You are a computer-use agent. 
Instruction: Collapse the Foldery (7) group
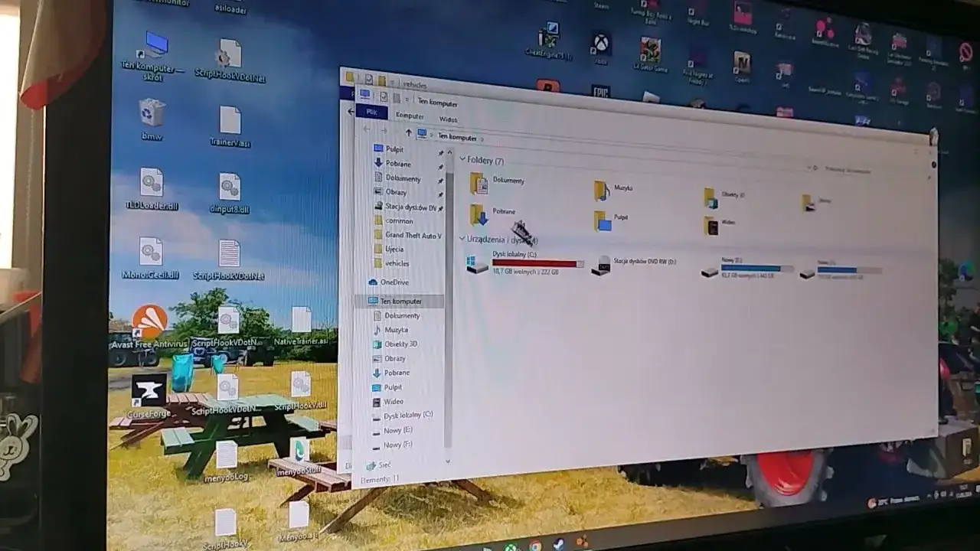pyautogui.click(x=462, y=159)
